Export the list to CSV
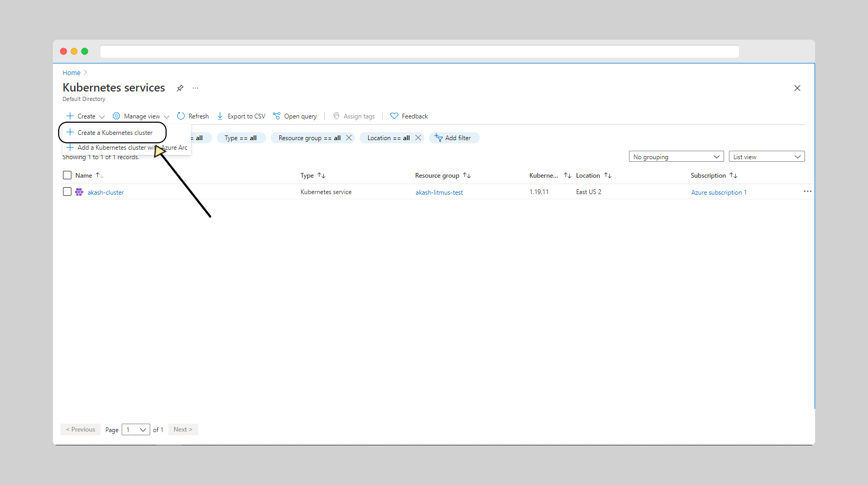868x485 pixels. (241, 116)
